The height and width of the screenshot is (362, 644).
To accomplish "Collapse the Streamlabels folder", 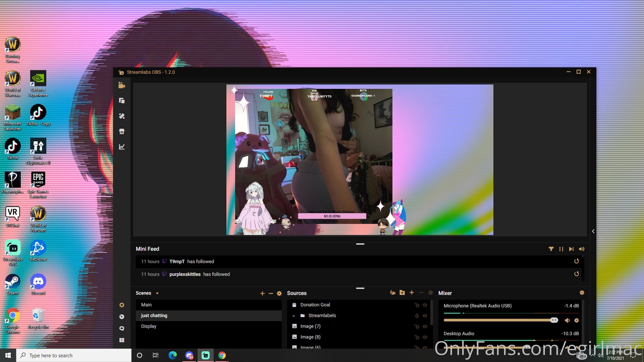I will point(293,316).
